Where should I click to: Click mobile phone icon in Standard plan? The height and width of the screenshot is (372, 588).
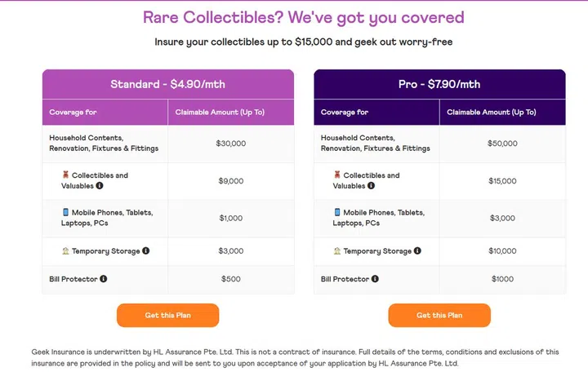click(x=65, y=212)
